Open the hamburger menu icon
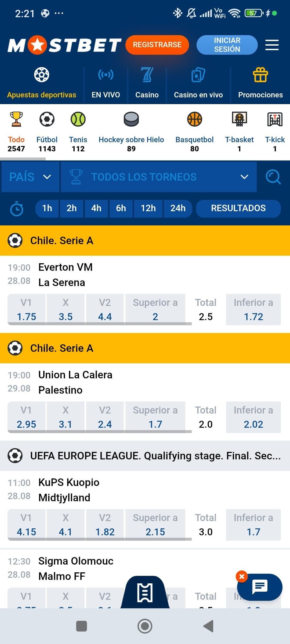Screen dimensions: 290x644 [x=272, y=45]
